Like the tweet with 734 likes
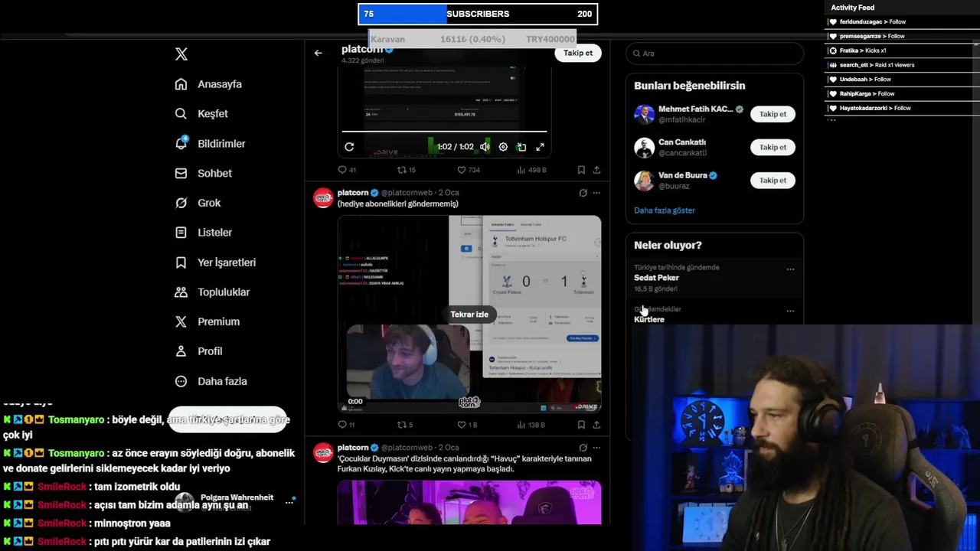 [469, 170]
